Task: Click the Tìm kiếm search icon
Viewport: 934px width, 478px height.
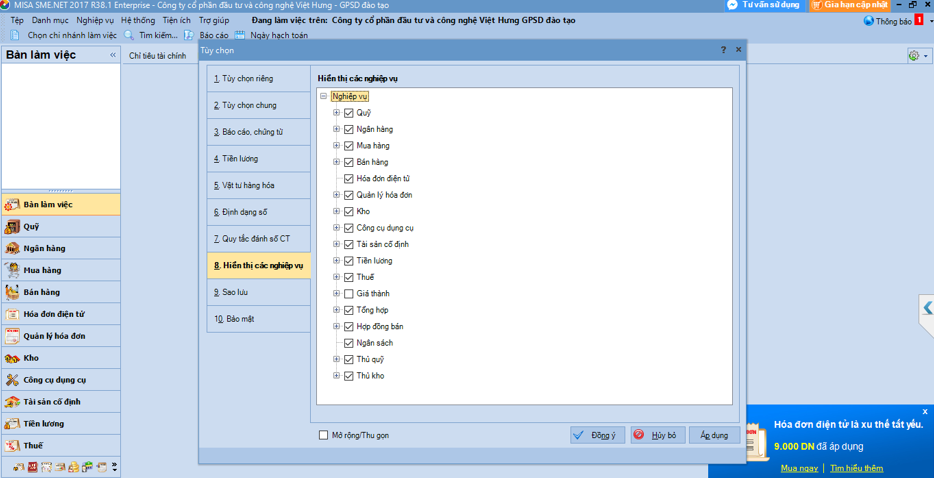Action: [x=129, y=35]
